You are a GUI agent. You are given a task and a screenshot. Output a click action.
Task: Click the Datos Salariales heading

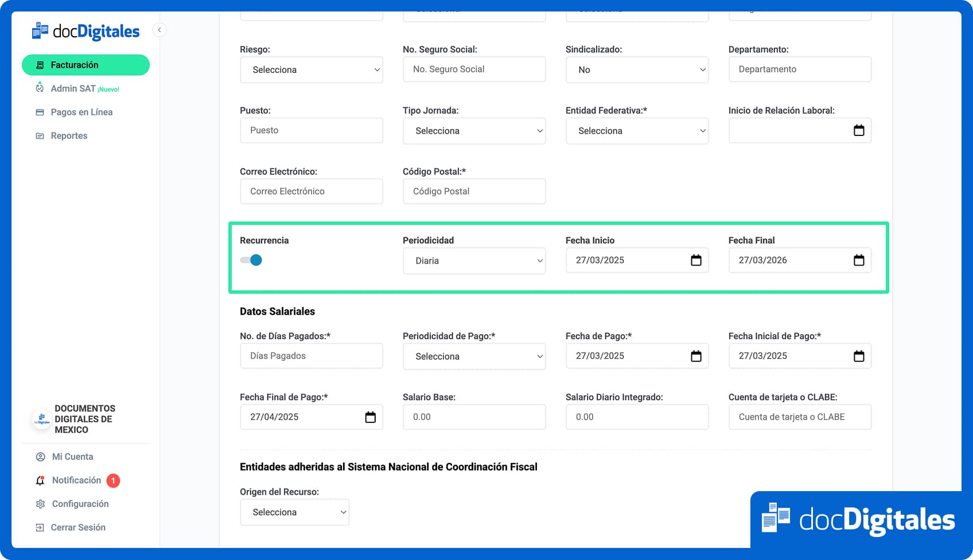[277, 312]
